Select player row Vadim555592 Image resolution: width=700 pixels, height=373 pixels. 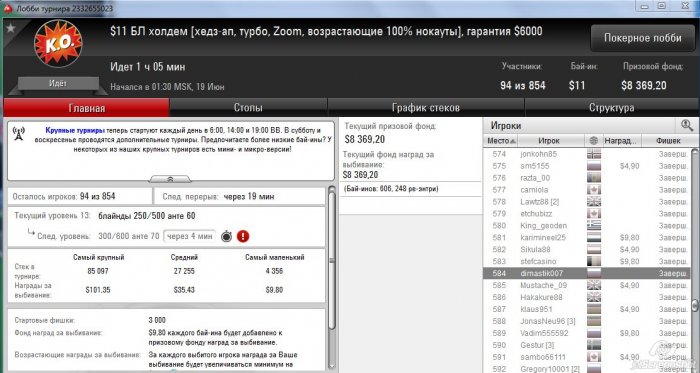tap(587, 333)
